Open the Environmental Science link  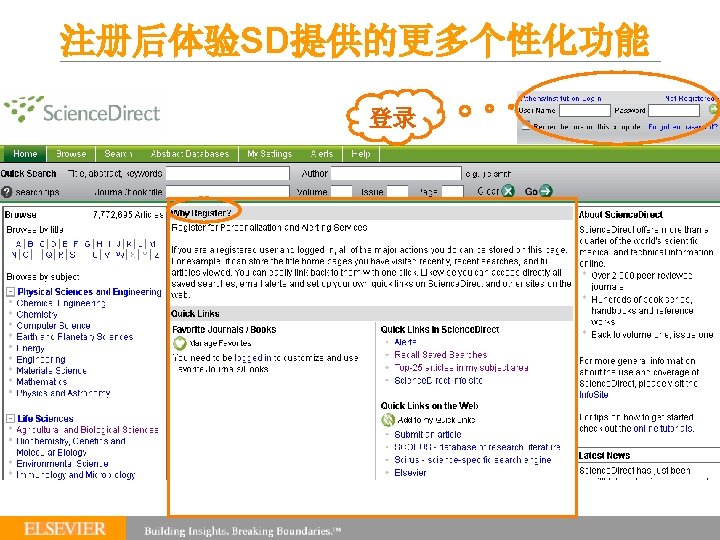coord(62,464)
